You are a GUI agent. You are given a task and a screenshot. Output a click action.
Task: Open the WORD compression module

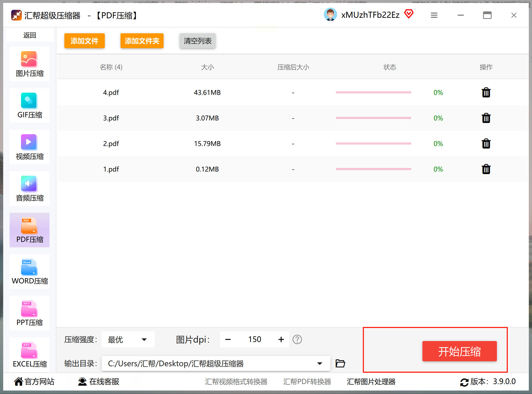coord(30,272)
